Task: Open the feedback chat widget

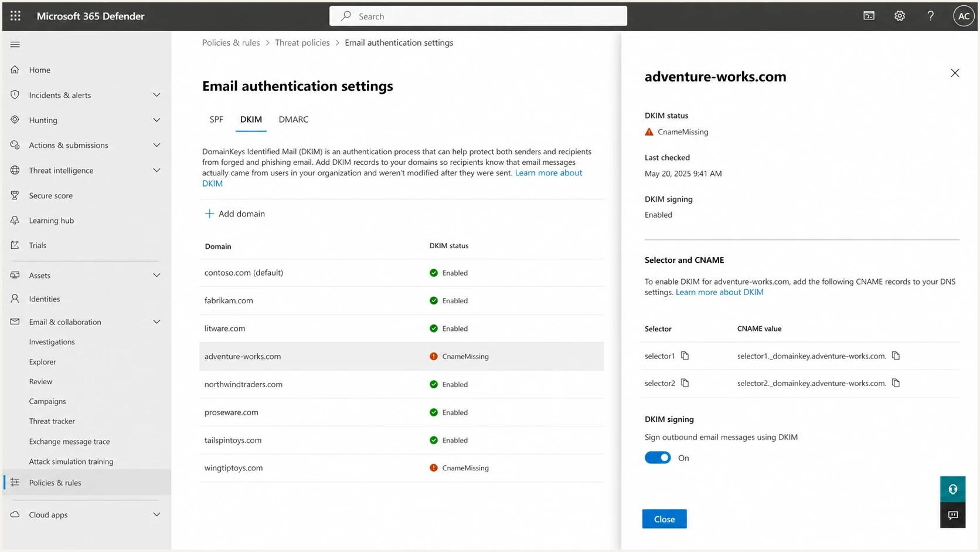Action: [x=952, y=515]
